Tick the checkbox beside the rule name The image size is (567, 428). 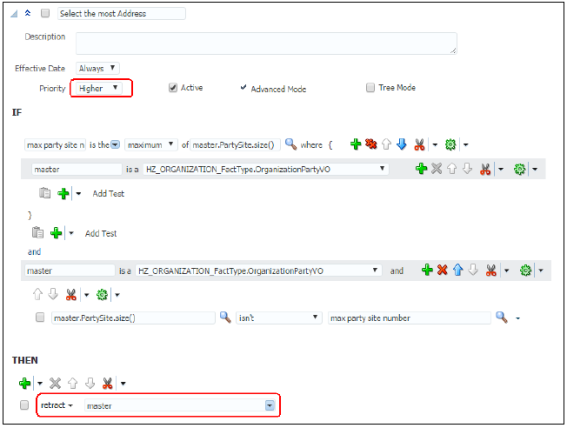45,13
